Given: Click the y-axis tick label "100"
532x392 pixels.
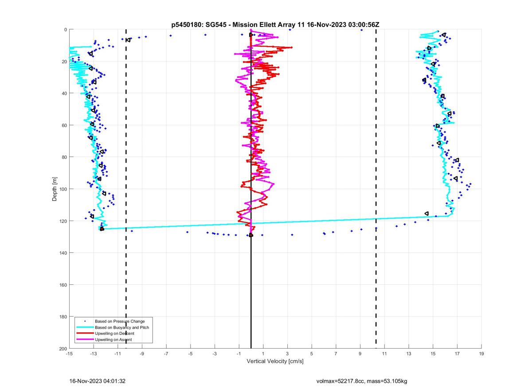Looking at the screenshot, I should point(63,189).
